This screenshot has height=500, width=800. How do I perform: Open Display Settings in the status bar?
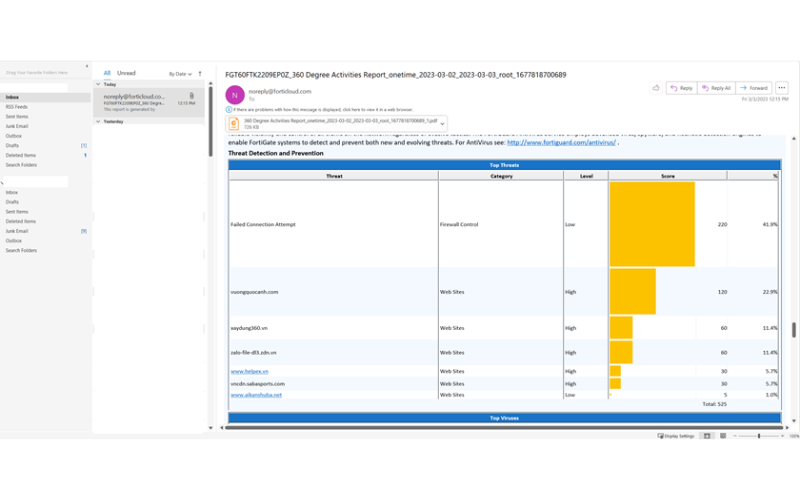click(676, 436)
